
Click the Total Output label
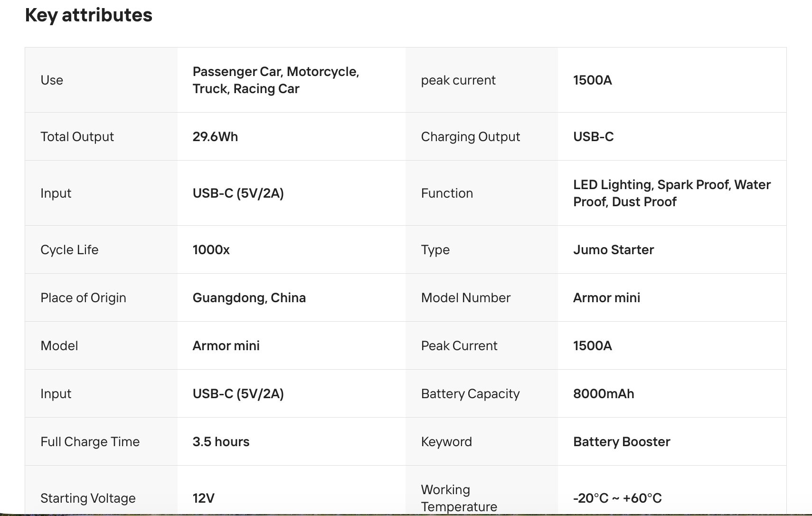click(x=77, y=137)
